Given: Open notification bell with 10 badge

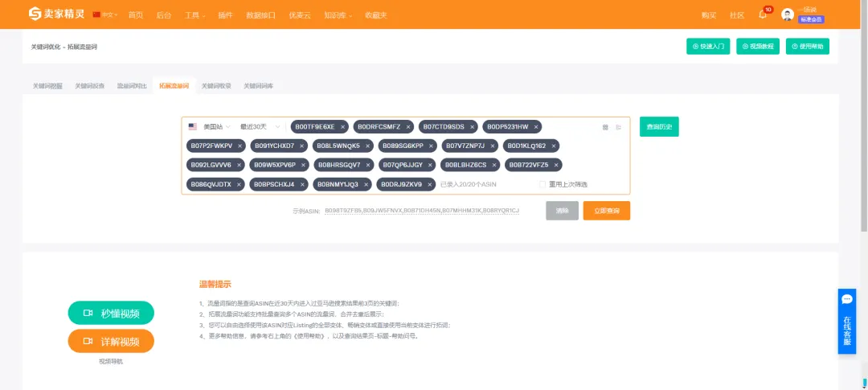Looking at the screenshot, I should [763, 14].
